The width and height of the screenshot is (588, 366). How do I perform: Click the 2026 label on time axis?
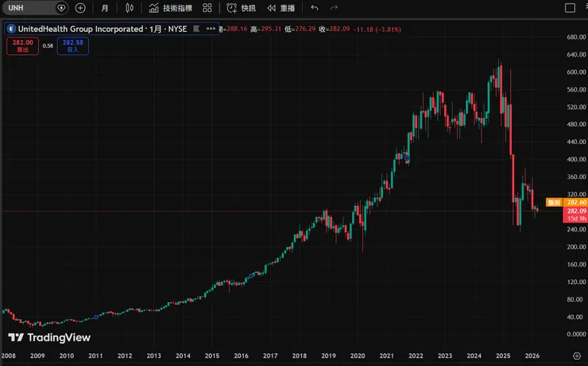pyautogui.click(x=532, y=356)
